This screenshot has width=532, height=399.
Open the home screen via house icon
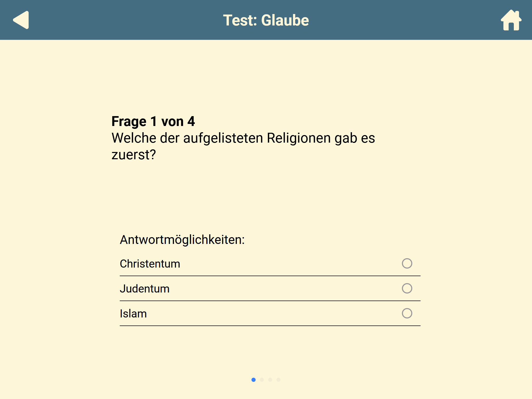pos(511,20)
